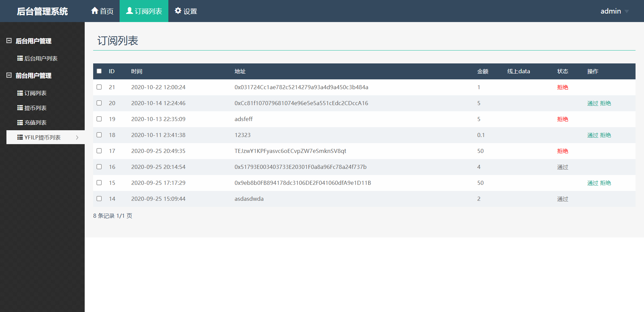Image resolution: width=644 pixels, height=312 pixels.
Task: Click the 后台管理系统 site title
Action: tap(42, 11)
